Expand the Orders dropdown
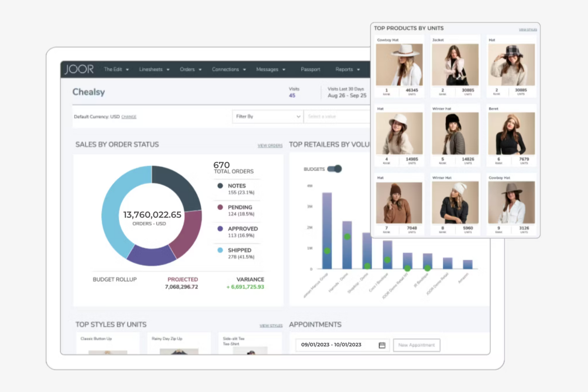This screenshot has width=588, height=392. point(191,69)
